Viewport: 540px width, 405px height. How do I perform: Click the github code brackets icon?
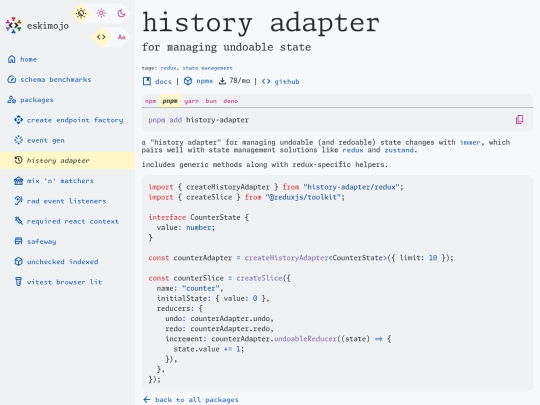coord(266,81)
